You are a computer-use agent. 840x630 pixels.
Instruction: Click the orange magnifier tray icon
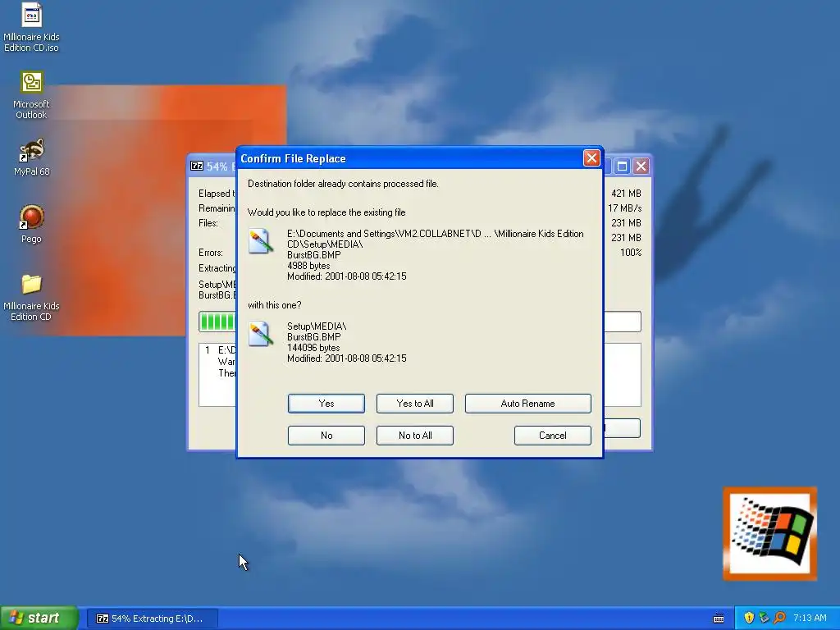tap(779, 618)
